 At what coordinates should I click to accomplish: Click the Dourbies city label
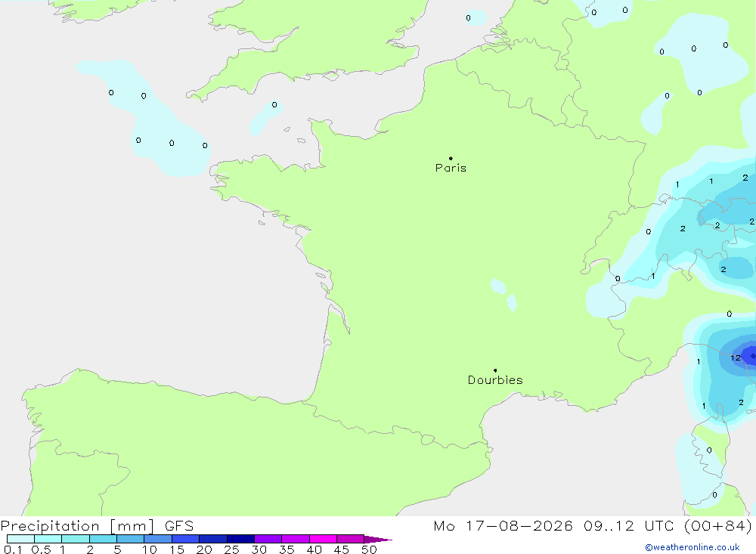click(x=495, y=380)
